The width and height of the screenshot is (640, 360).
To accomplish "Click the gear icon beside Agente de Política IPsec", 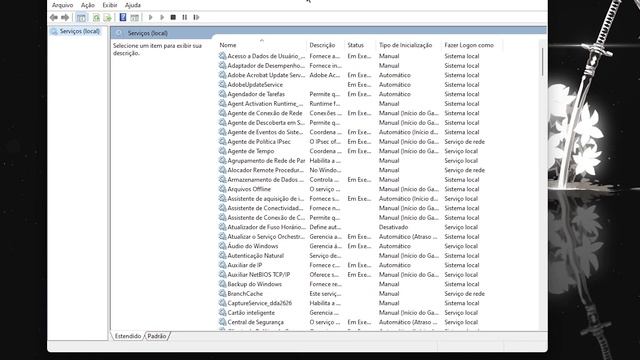I will (222, 142).
